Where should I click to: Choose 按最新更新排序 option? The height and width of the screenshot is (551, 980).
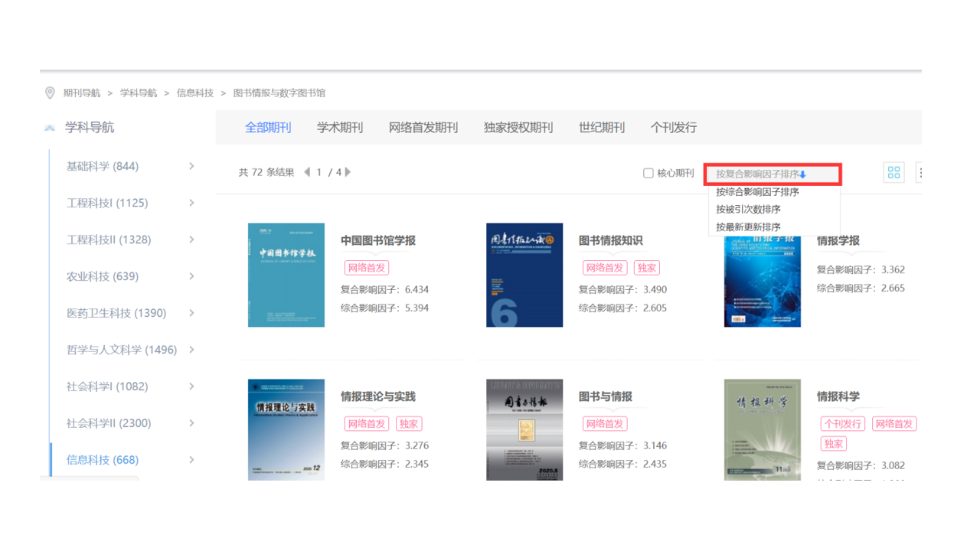(x=748, y=227)
